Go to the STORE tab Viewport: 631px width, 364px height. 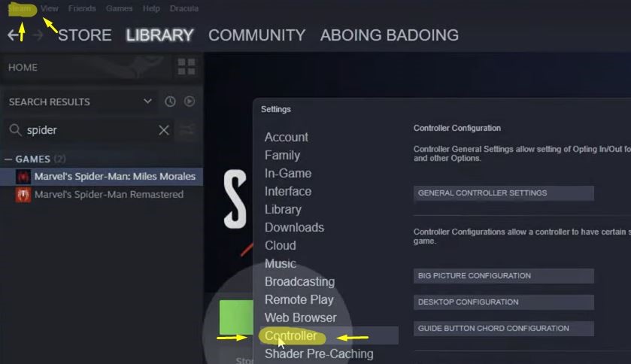pyautogui.click(x=85, y=35)
